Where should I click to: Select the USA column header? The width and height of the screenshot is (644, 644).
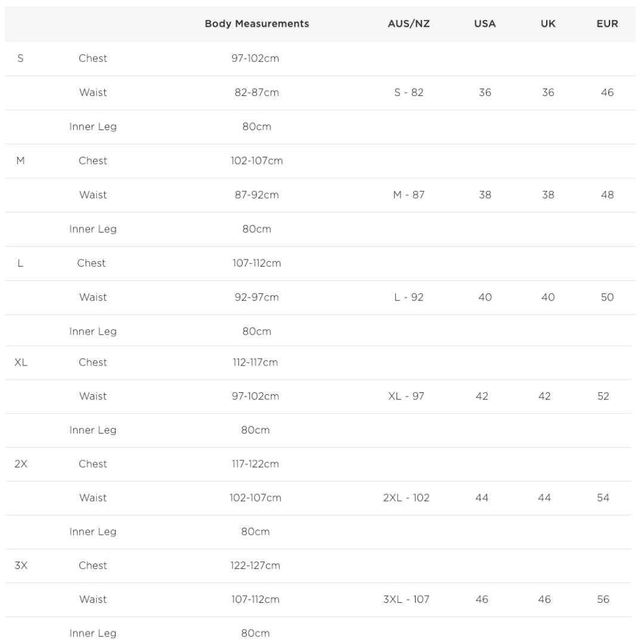[x=485, y=24]
